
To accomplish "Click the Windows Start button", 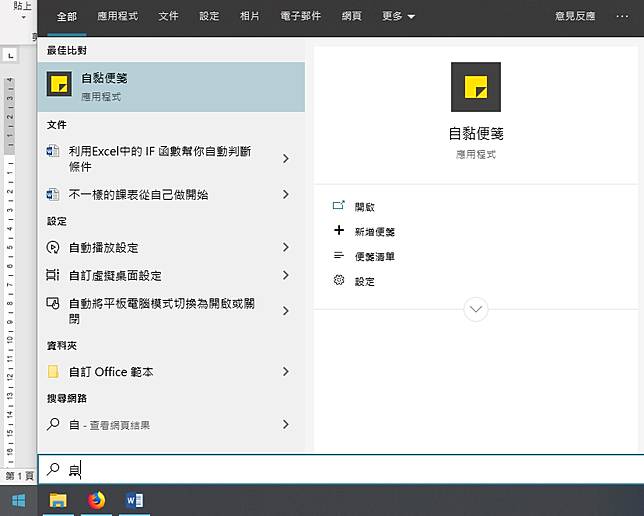I will pos(18,500).
